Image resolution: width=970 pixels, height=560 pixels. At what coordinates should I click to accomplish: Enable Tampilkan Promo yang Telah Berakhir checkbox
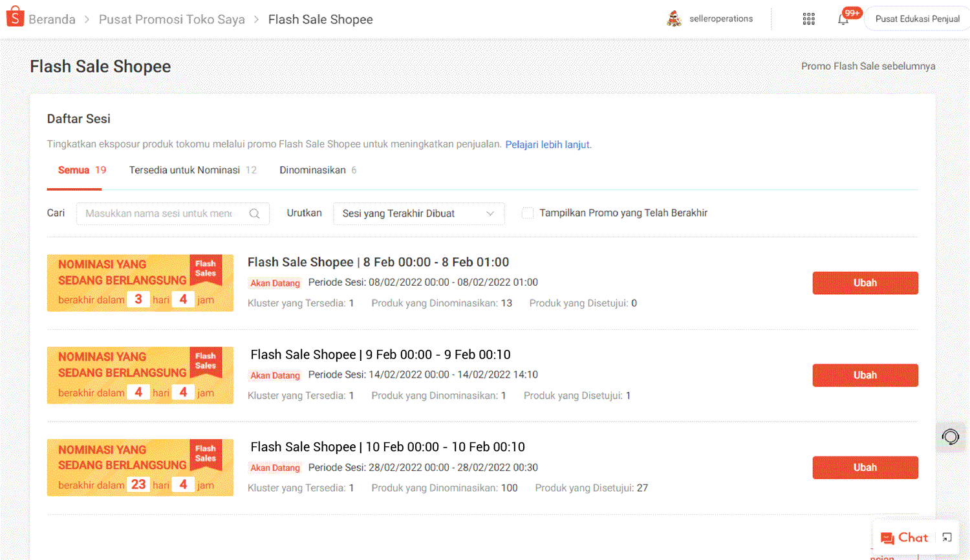(x=528, y=213)
